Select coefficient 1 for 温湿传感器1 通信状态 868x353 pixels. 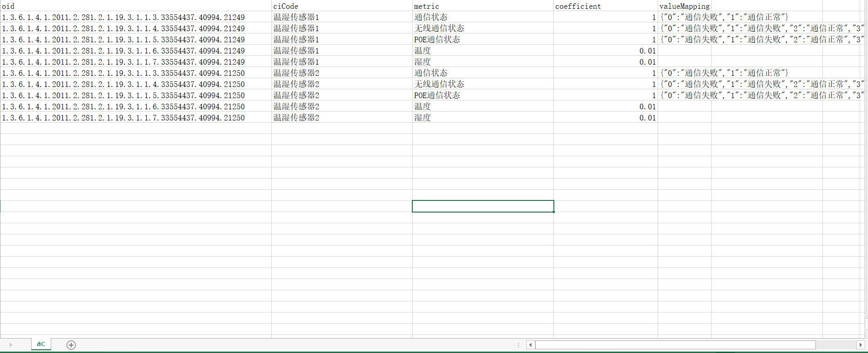[x=606, y=17]
